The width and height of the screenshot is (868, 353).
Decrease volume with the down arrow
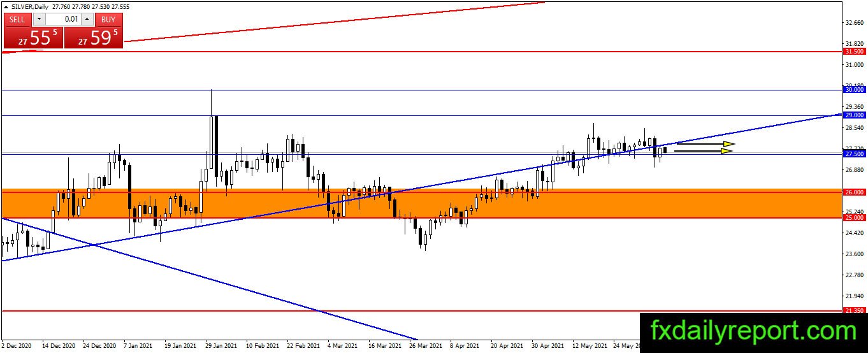pos(38,19)
